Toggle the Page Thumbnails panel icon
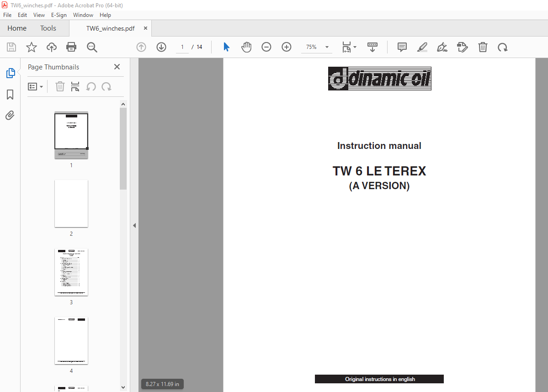The height and width of the screenshot is (392, 548). pos(10,73)
